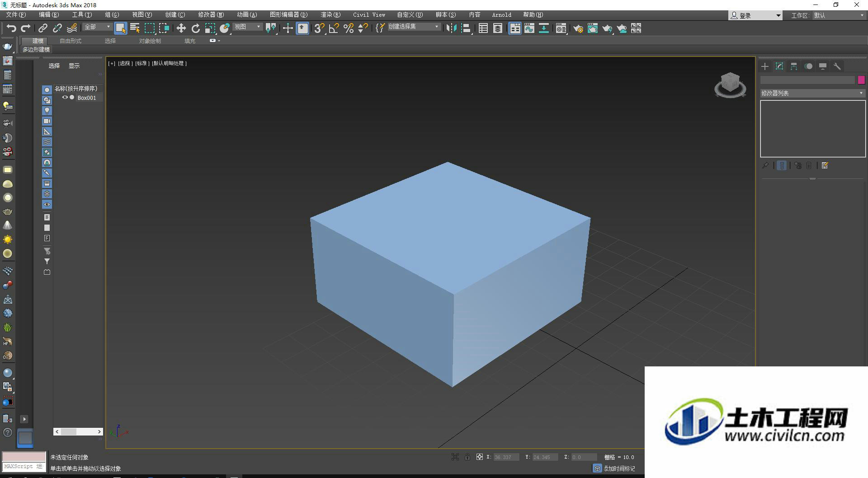Click the Render Production teapot icon
Screen dimensions: 868x478
click(x=607, y=28)
